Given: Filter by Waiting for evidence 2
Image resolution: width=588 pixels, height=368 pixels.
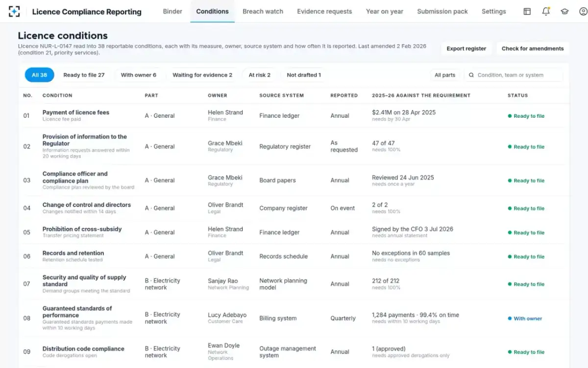Looking at the screenshot, I should click(x=202, y=75).
